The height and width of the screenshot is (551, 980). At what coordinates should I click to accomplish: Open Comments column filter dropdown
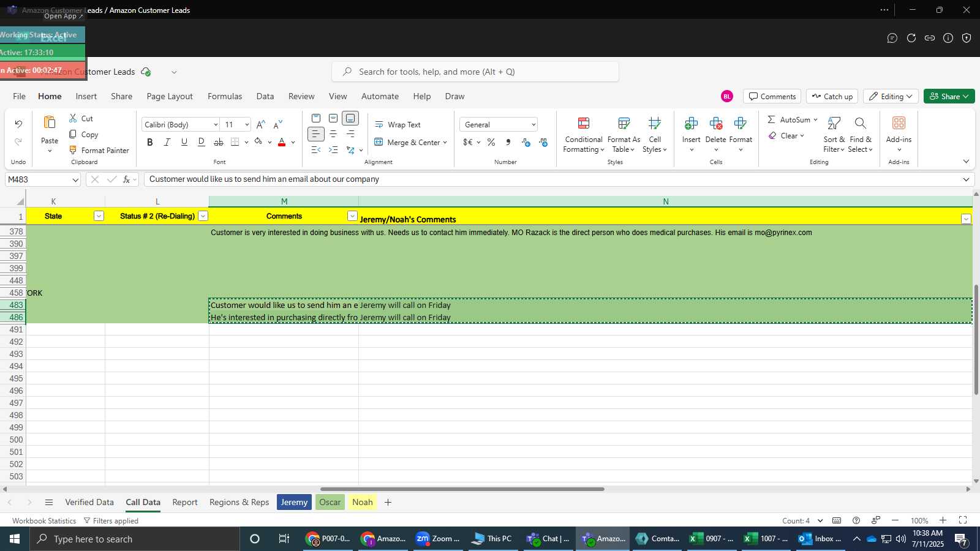coord(352,216)
